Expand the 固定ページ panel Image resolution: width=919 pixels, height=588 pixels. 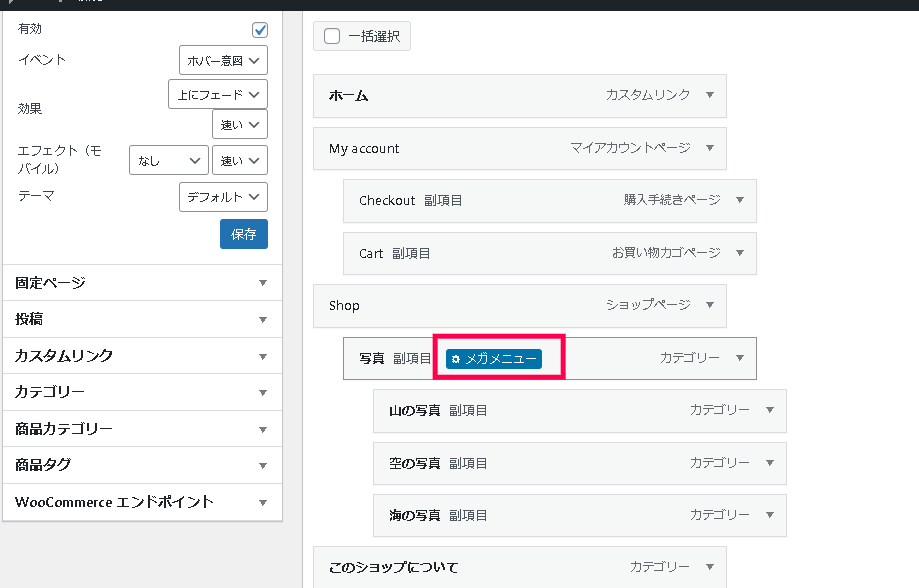point(142,283)
